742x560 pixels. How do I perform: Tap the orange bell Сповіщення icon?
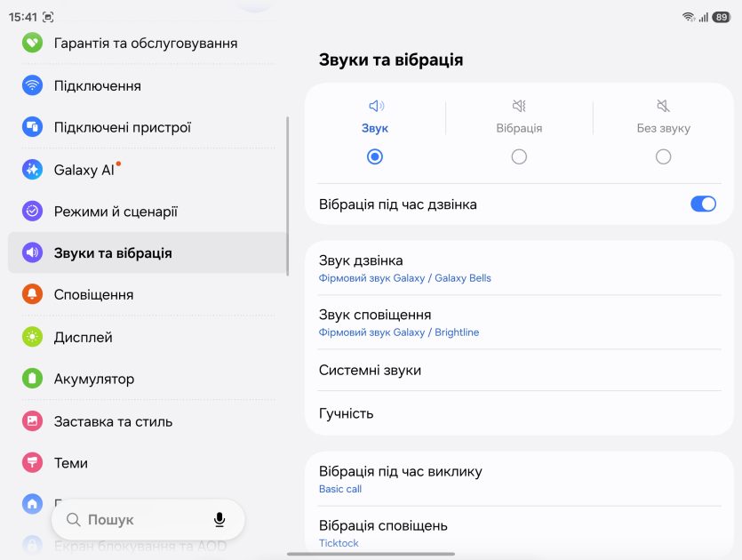point(32,294)
